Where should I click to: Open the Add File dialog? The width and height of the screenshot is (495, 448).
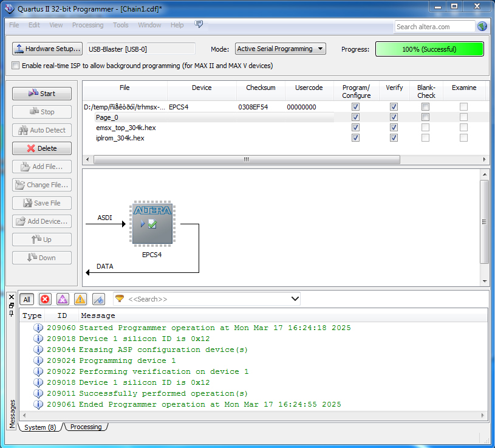[x=42, y=167]
